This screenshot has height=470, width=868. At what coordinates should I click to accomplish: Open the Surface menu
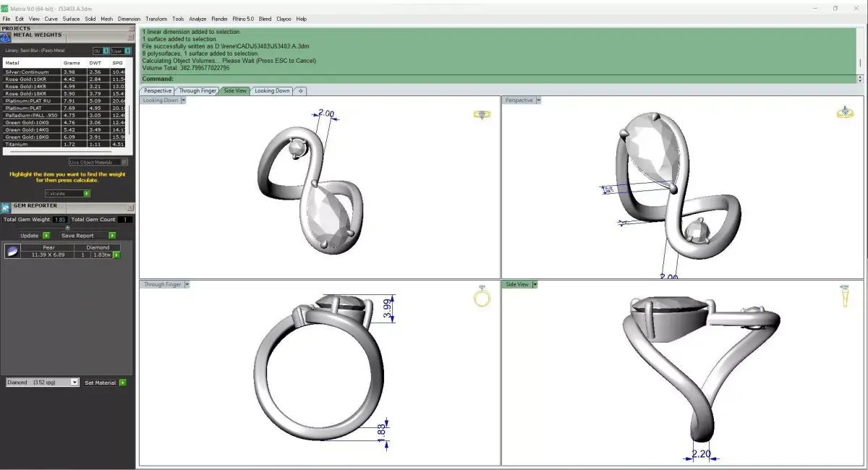(x=71, y=19)
